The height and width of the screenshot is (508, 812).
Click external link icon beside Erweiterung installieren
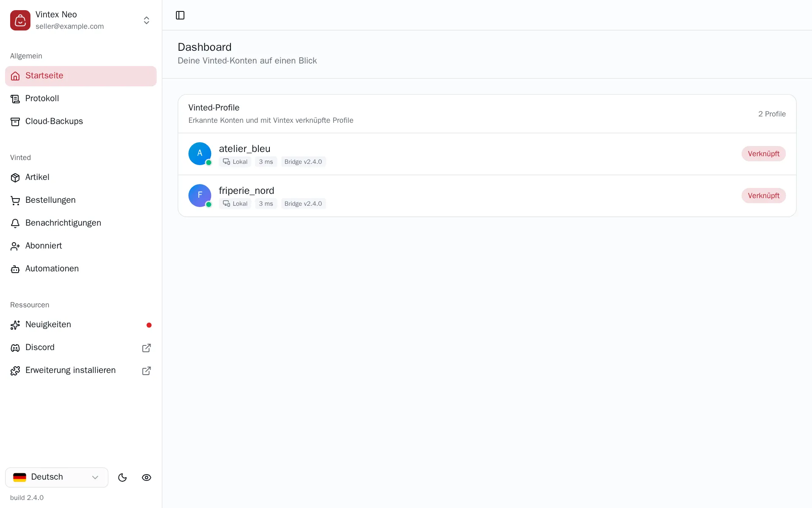[x=146, y=371]
